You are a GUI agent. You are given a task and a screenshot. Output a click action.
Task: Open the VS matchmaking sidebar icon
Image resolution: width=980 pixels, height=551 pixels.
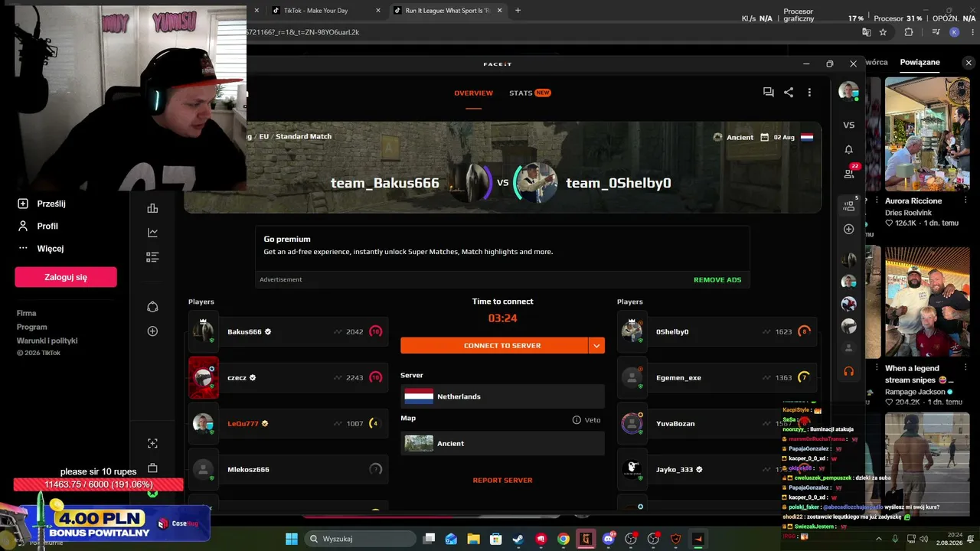[x=848, y=125]
